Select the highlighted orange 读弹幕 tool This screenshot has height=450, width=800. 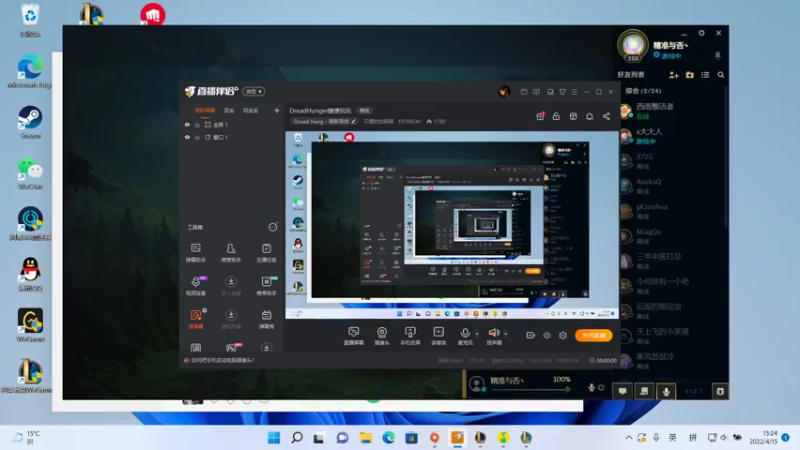pyautogui.click(x=196, y=319)
